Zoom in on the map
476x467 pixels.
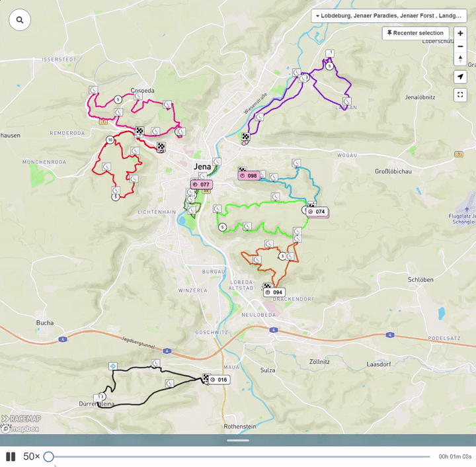click(x=460, y=33)
